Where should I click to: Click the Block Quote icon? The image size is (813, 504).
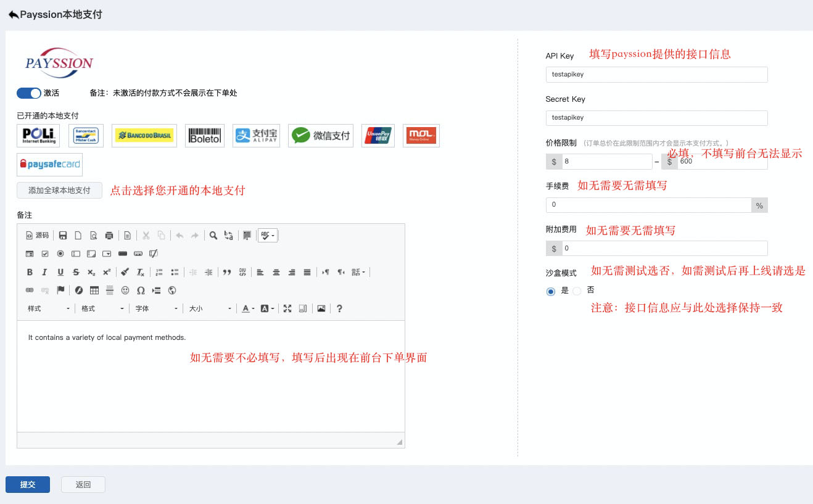click(227, 272)
